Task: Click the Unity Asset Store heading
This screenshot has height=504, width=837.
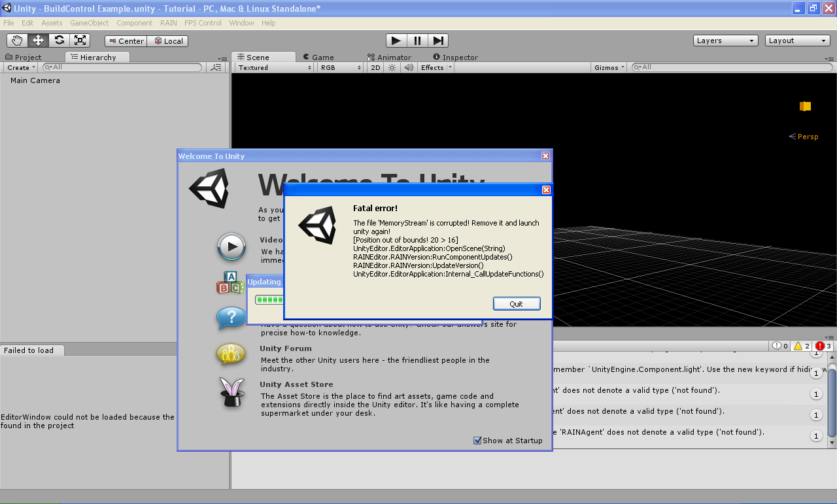Action: (x=296, y=384)
